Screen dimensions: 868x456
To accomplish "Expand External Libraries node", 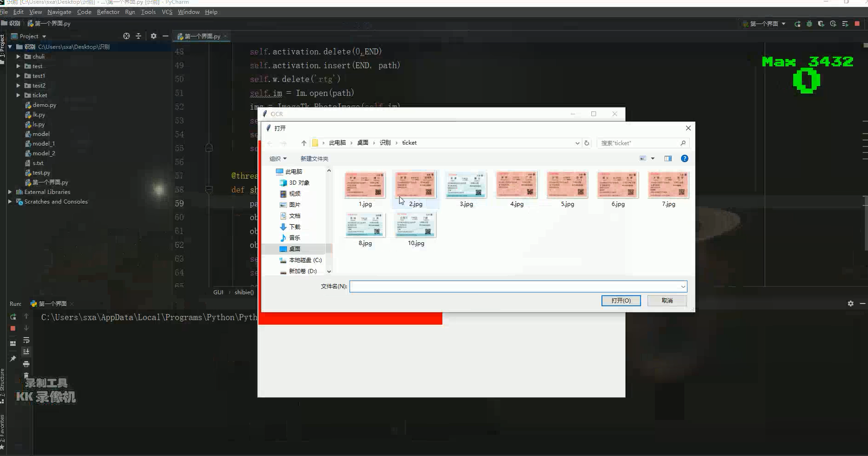I will pos(10,192).
